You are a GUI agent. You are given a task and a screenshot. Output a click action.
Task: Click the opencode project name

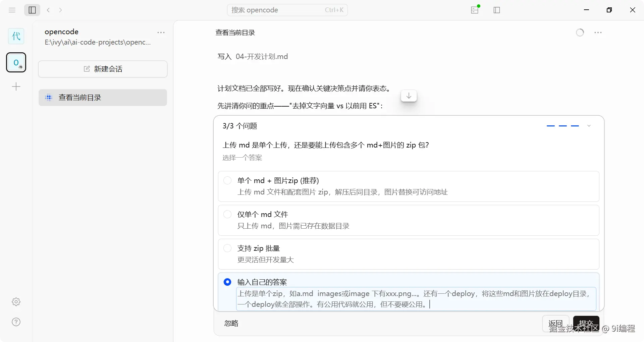coord(61,32)
